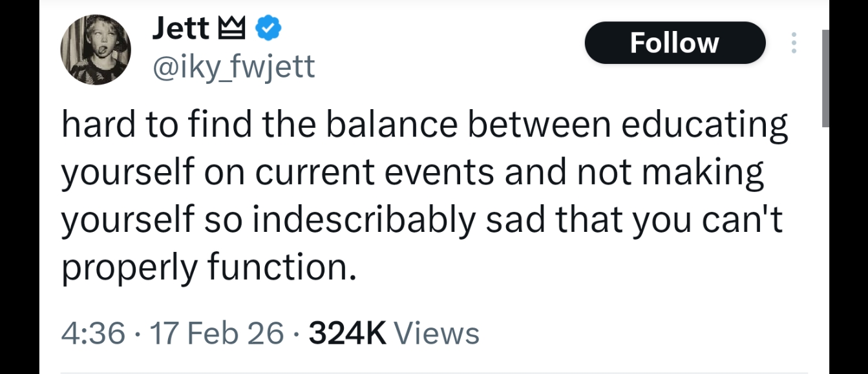Click the word "educating" in the tweet
The image size is (868, 374).
click(x=703, y=125)
